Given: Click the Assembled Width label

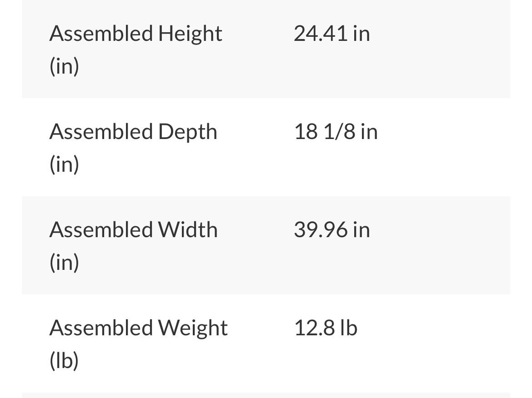Looking at the screenshot, I should 134,245.
